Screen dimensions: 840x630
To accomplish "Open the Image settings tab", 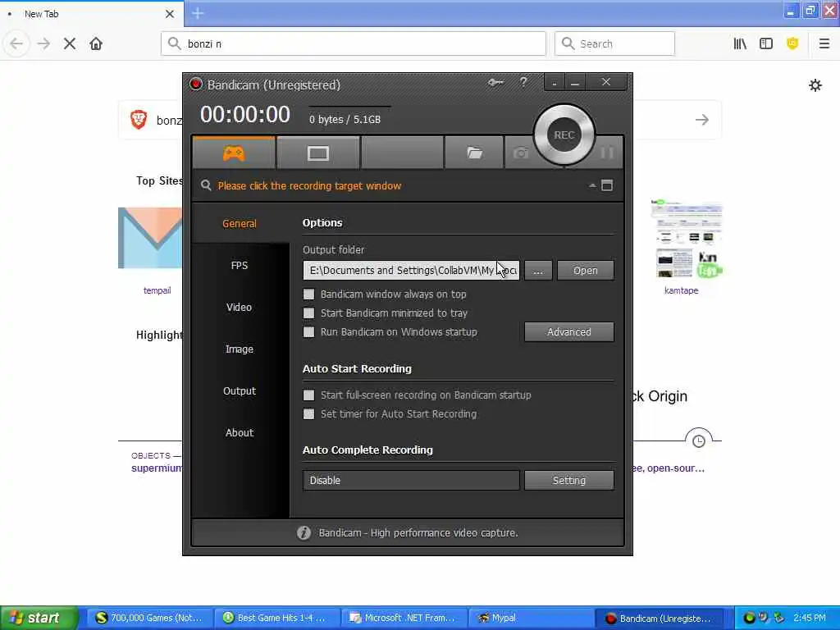I will 240,349.
